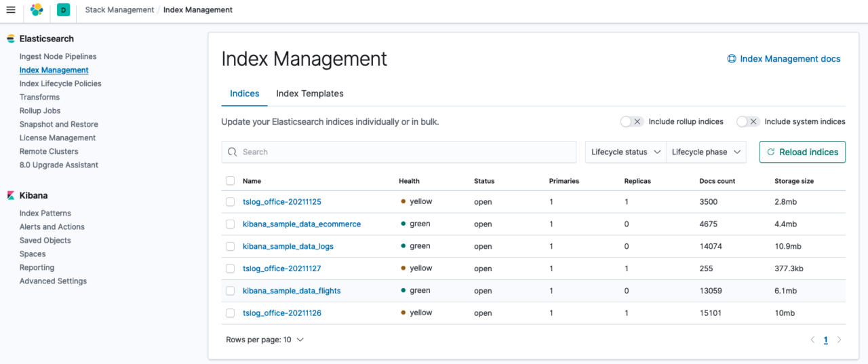Click the Kibana section logo icon
Image resolution: width=868 pixels, height=364 pixels.
10,195
